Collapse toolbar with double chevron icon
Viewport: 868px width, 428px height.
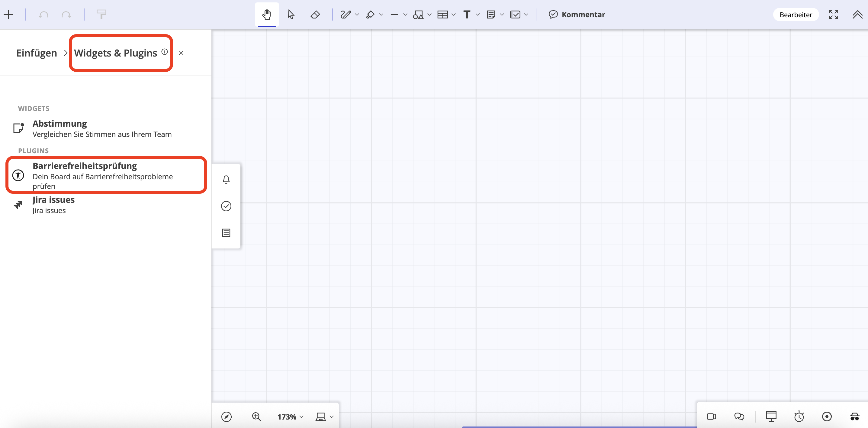pos(857,15)
